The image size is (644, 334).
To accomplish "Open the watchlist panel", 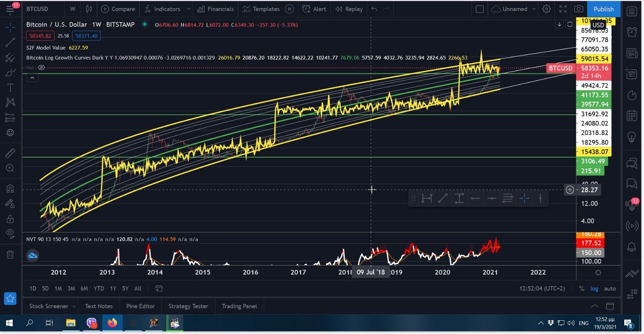I will (632, 11).
